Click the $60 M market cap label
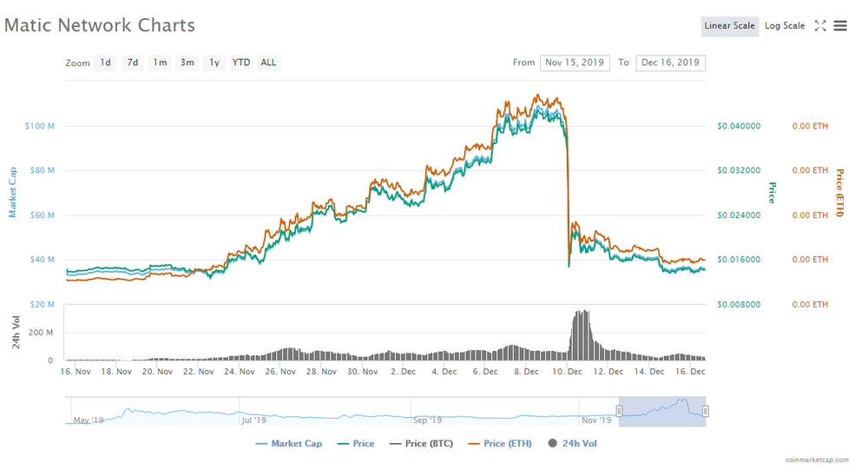Screen dimensions: 868x476 (x=42, y=215)
